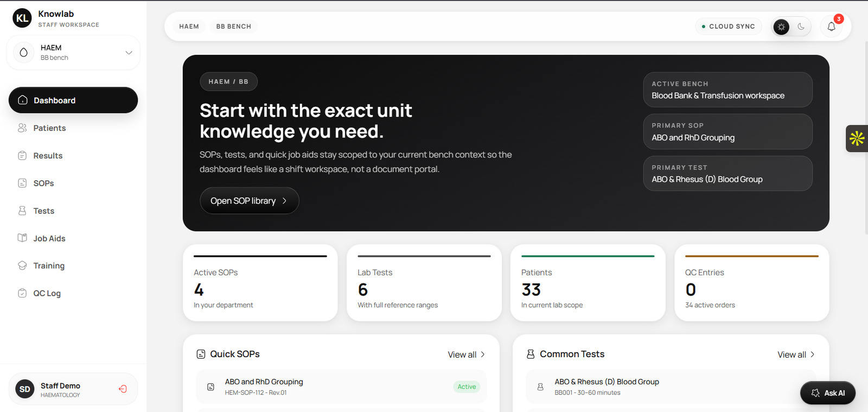Viewport: 868px width, 412px height.
Task: Click the QC Log clipboard check icon
Action: click(x=22, y=293)
